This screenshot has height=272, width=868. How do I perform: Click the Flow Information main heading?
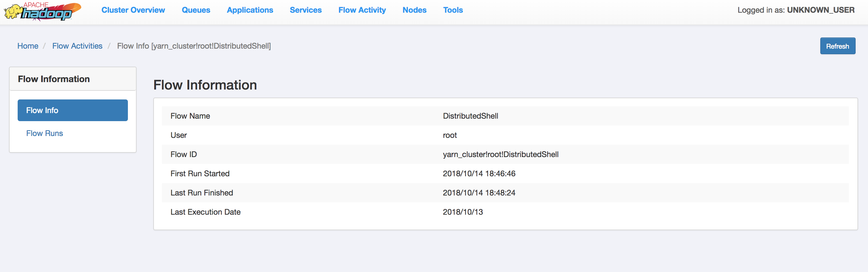205,85
